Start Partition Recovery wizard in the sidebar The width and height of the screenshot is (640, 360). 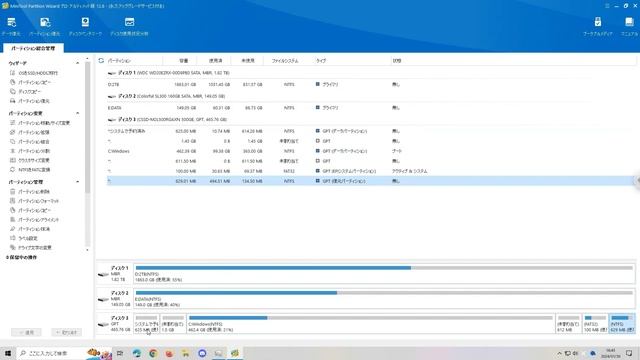(x=34, y=101)
